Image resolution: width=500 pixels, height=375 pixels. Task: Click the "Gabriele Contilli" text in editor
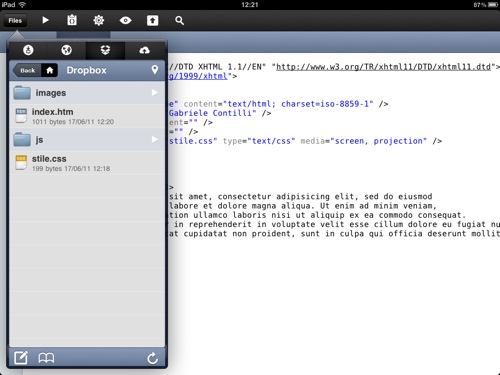[x=210, y=113]
